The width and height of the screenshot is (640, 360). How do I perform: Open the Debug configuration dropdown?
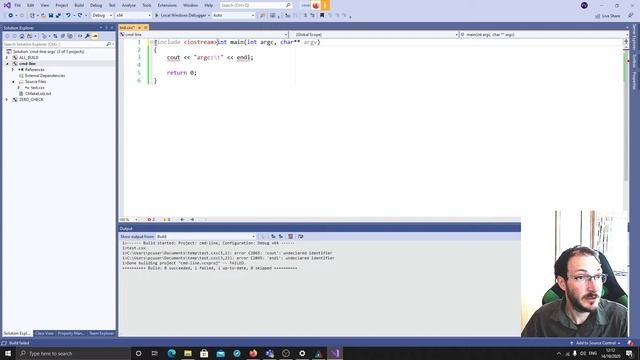(x=102, y=16)
